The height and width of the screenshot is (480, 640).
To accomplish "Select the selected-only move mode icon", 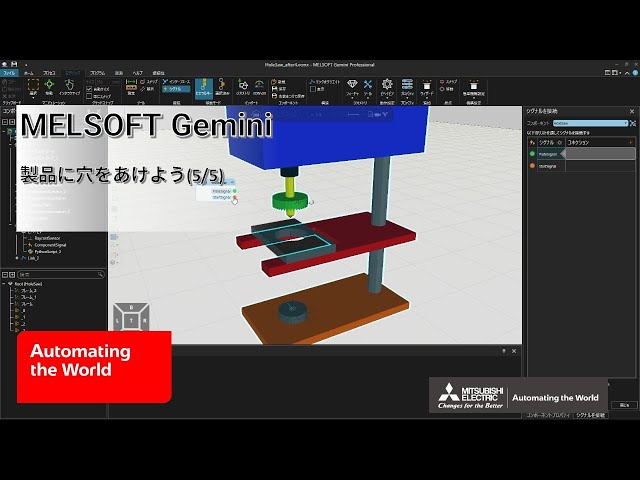I will click(x=222, y=88).
